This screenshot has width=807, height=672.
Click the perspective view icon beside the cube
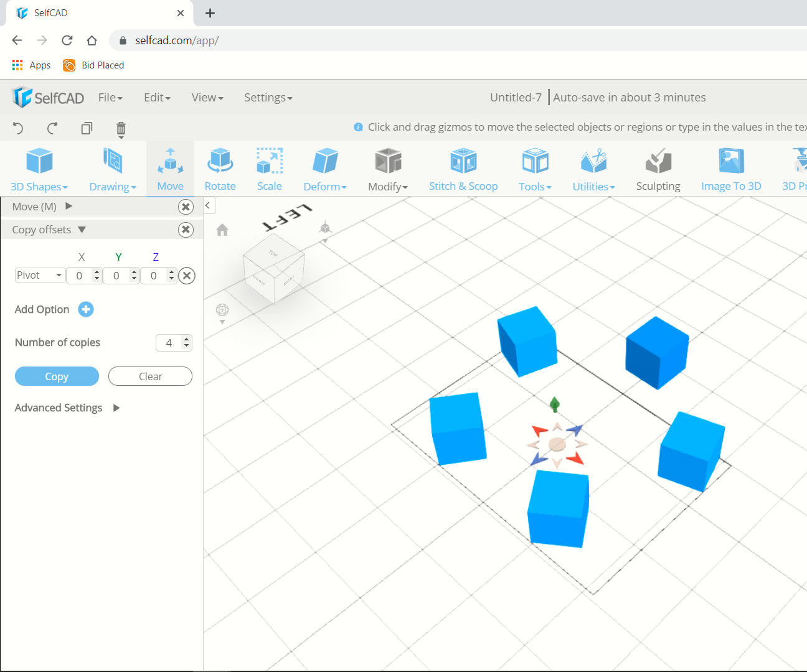[325, 228]
